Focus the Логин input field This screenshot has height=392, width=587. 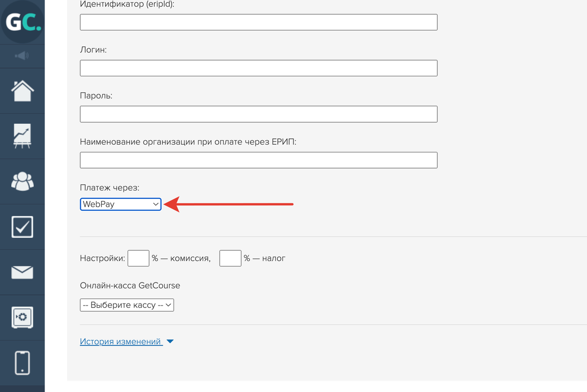259,68
